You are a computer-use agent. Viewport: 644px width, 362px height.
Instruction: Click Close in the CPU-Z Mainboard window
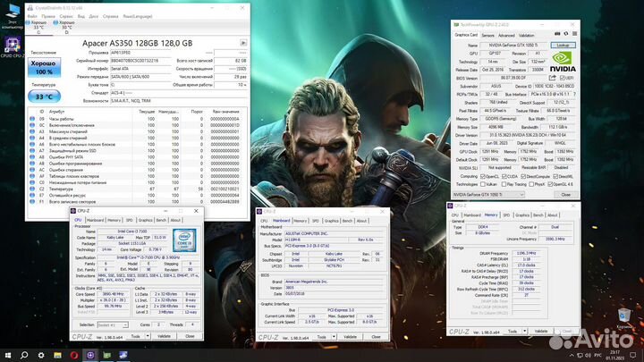376,337
